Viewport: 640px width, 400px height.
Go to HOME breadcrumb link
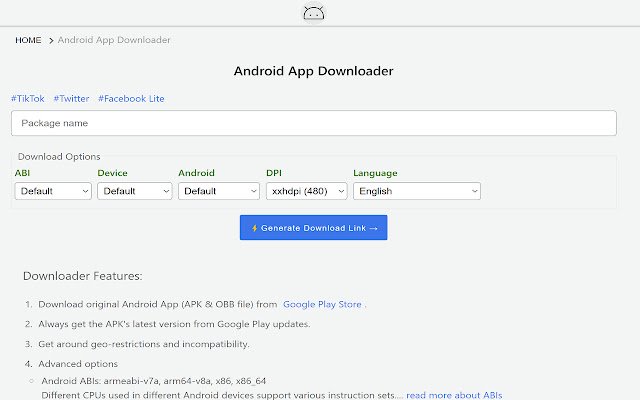tap(28, 40)
